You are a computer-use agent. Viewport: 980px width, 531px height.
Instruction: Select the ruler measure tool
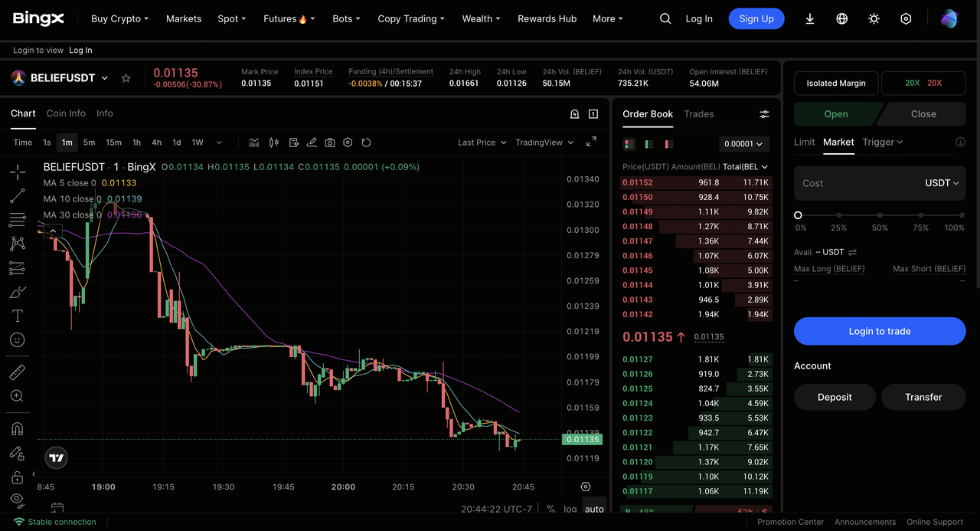pos(17,372)
